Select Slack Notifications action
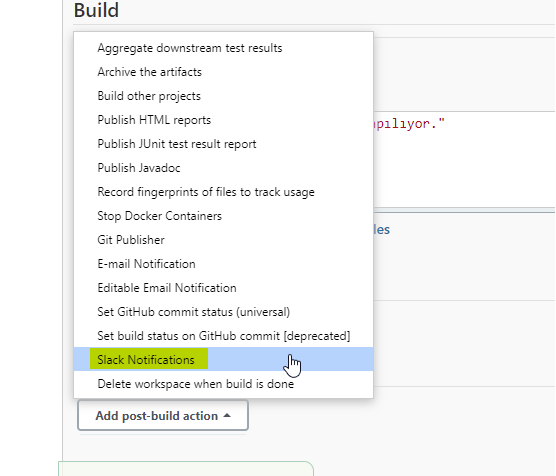Screen dimensions: 556x476 click(x=223, y=359)
